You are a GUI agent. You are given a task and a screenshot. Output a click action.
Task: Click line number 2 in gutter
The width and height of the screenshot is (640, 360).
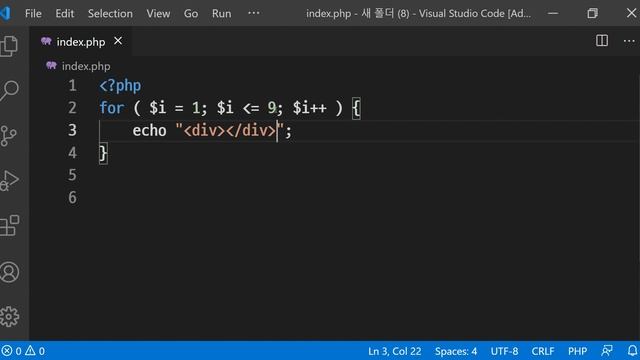click(x=72, y=108)
